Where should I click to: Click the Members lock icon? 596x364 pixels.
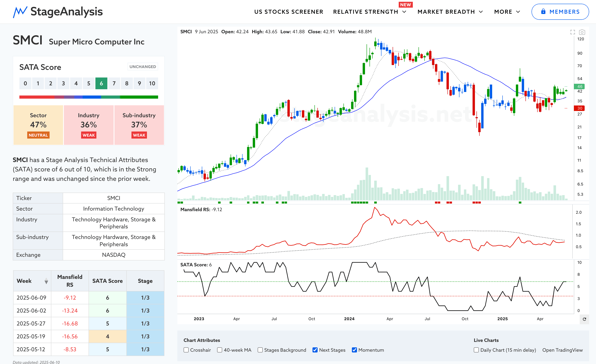543,12
